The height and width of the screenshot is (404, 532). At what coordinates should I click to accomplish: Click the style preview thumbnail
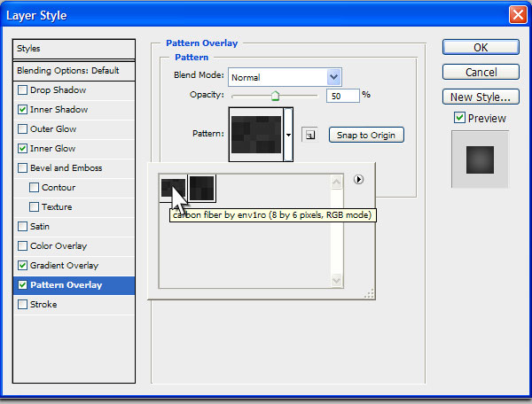[x=480, y=159]
